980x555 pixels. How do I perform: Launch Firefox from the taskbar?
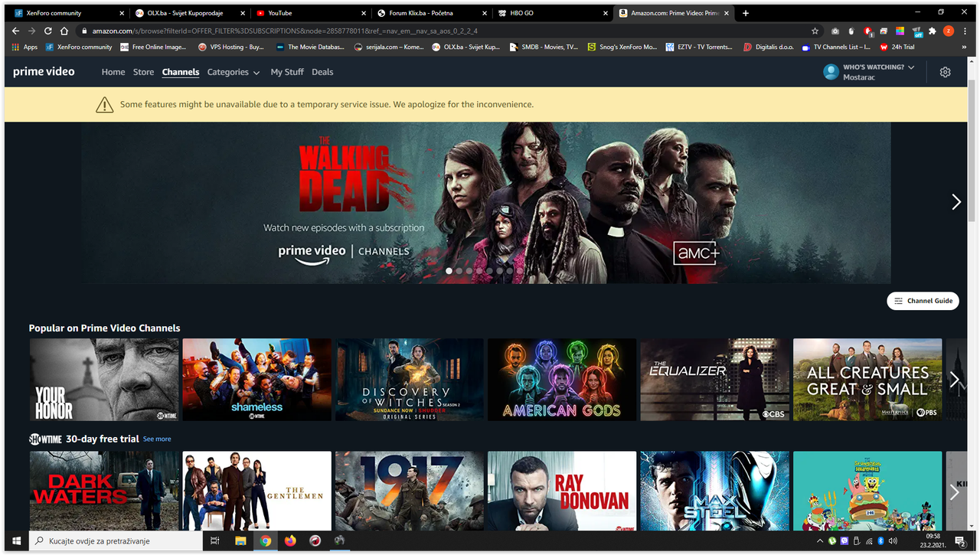point(289,541)
